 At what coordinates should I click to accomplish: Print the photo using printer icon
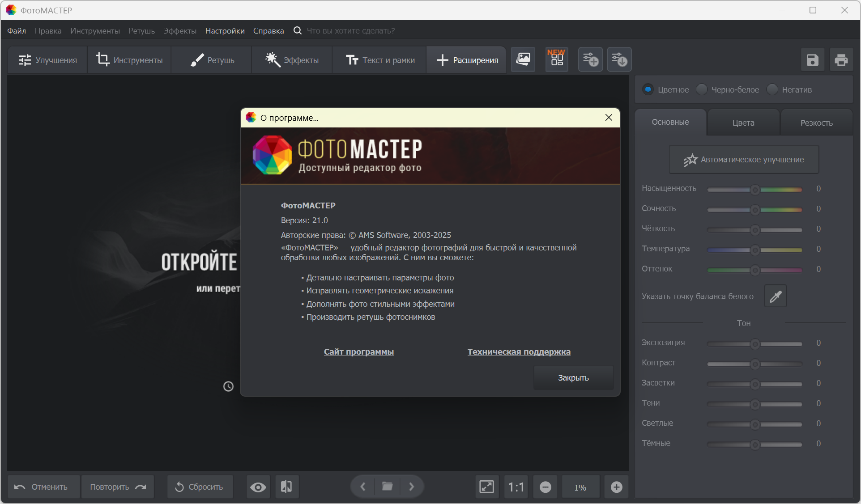tap(841, 60)
